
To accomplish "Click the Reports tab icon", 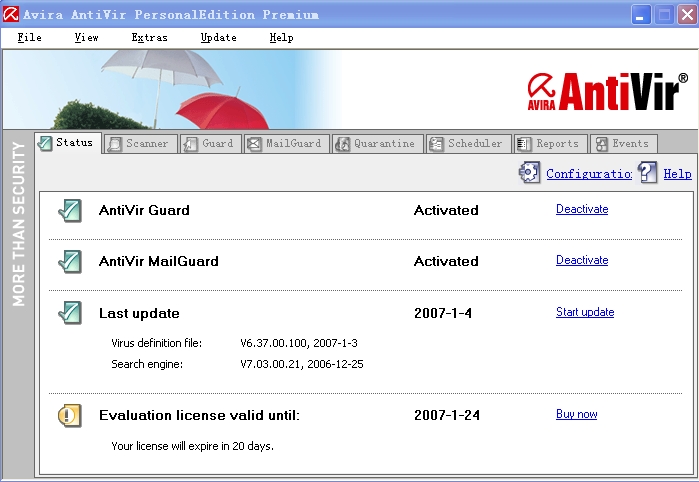I will tap(524, 144).
